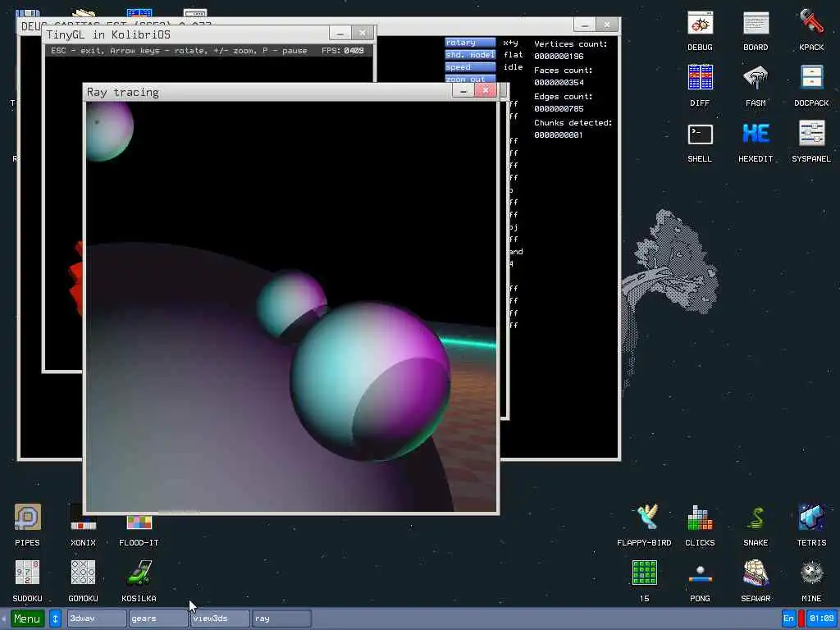Open the Menu button on the taskbar
Image resolution: width=840 pixels, height=630 pixels.
click(x=27, y=619)
